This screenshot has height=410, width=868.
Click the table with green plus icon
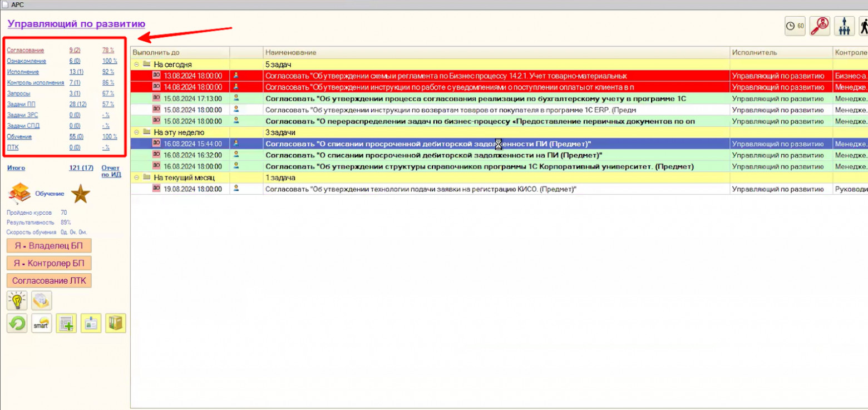66,323
